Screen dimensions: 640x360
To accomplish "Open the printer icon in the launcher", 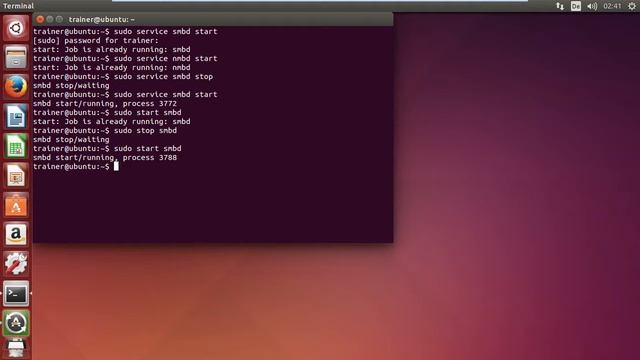I will pos(16,349).
